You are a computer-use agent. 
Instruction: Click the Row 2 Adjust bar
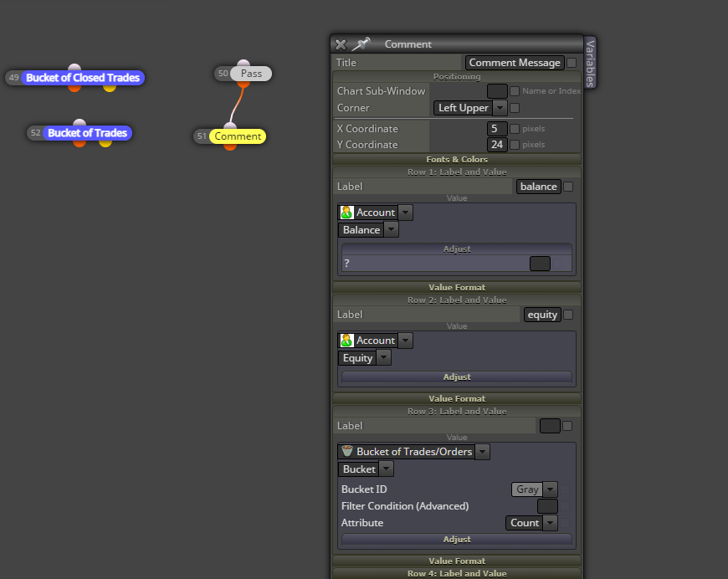click(x=457, y=377)
